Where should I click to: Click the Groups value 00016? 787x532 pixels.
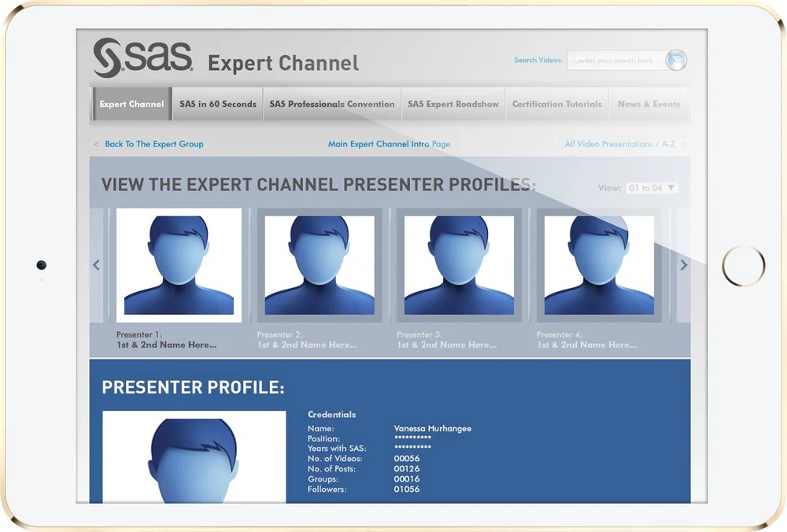[407, 478]
